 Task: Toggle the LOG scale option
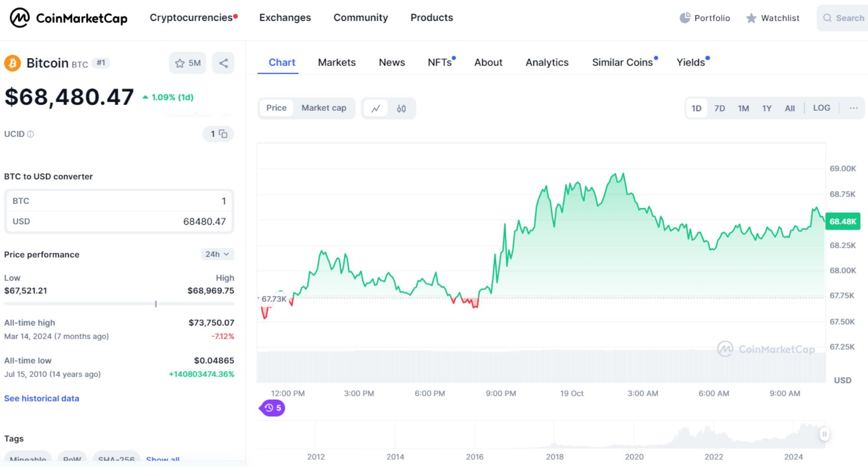(x=821, y=108)
